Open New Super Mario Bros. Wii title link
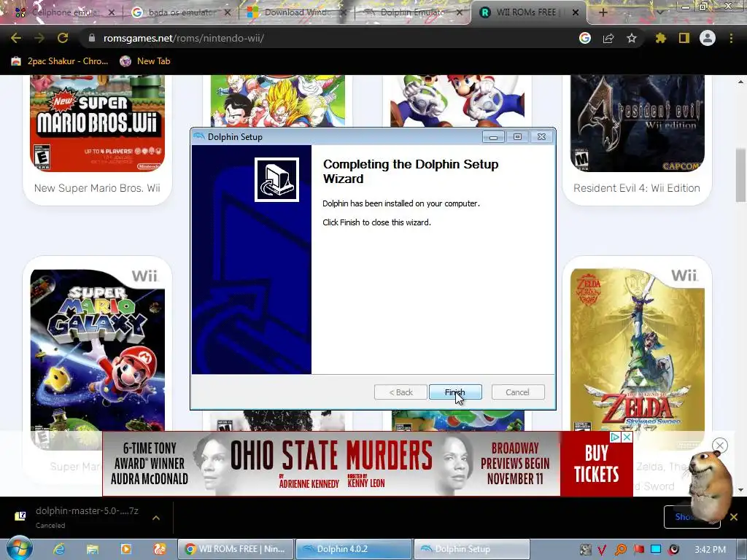Viewport: 747px width, 560px height. pyautogui.click(x=97, y=188)
